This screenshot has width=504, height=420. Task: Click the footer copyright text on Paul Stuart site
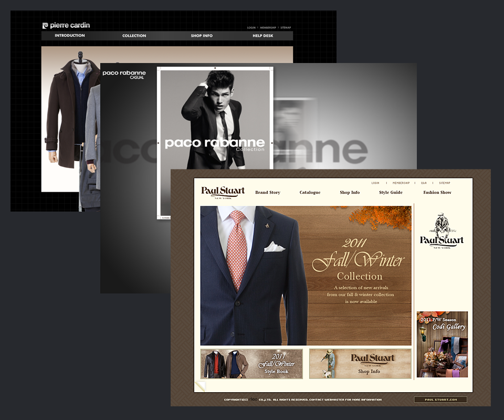click(302, 400)
